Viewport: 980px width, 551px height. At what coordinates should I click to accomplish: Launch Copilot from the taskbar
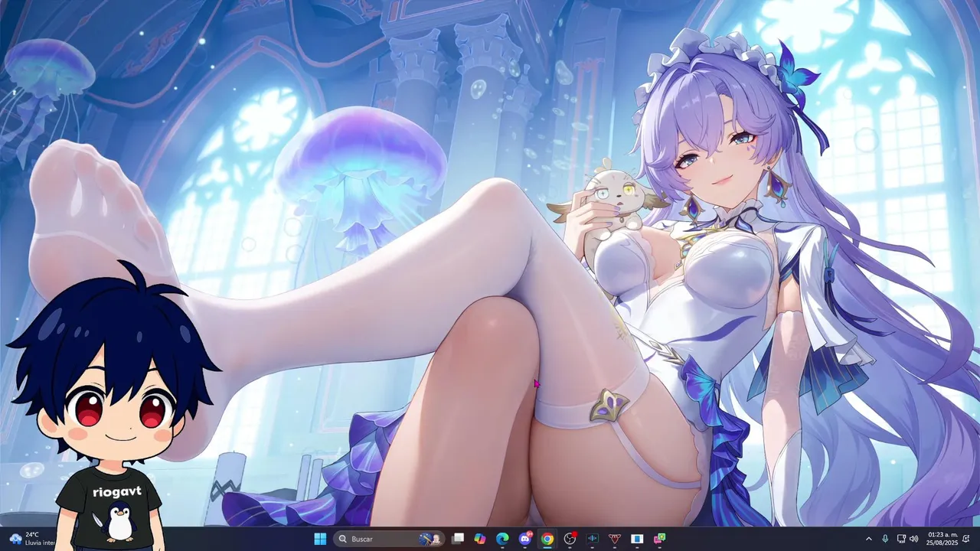479,539
